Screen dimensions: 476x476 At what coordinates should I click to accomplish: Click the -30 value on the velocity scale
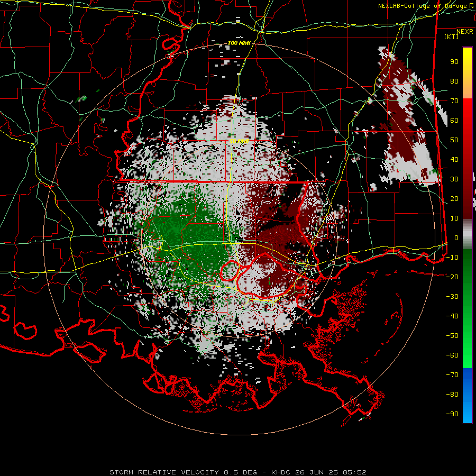(452, 297)
